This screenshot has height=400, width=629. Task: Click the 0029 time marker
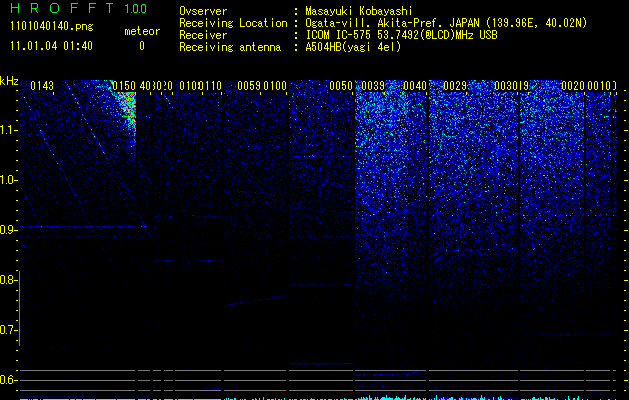[455, 86]
